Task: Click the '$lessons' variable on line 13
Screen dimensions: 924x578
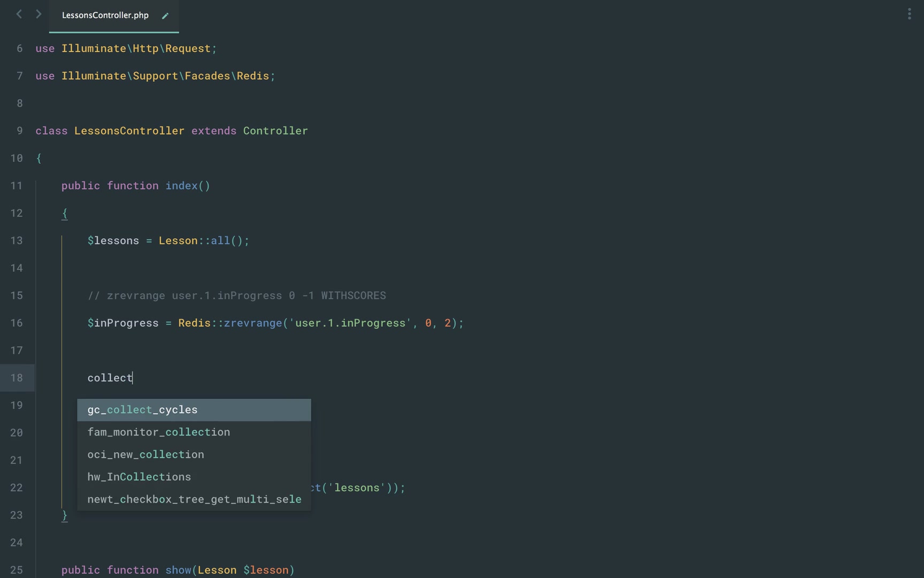Action: coord(113,241)
